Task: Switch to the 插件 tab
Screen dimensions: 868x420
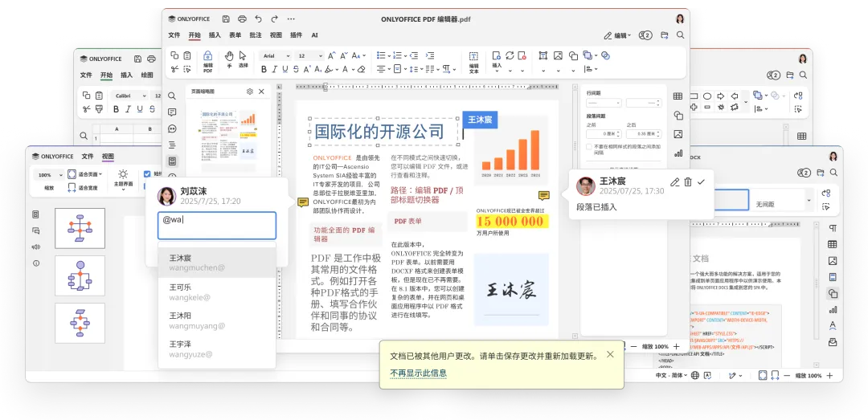Action: tap(296, 35)
